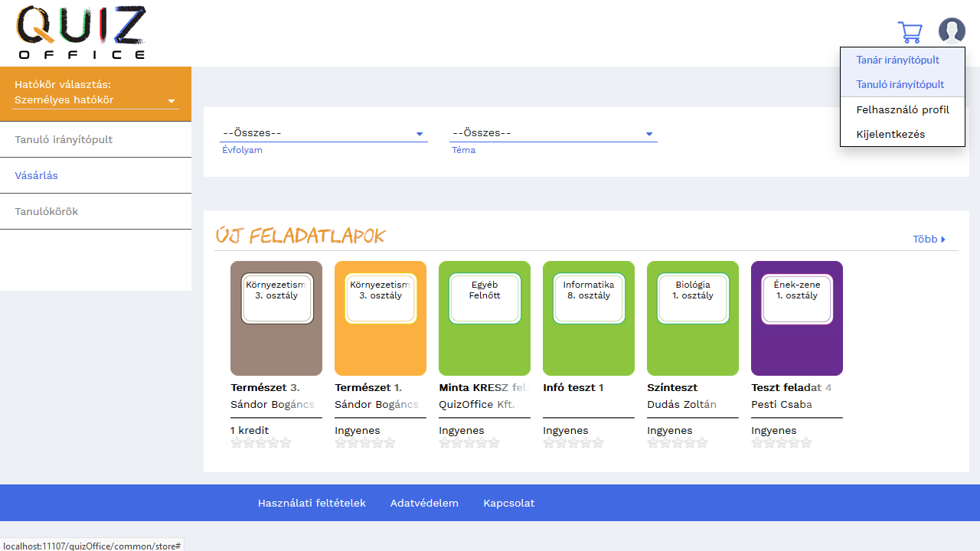Viewport: 980px width, 551px height.
Task: Choose Felhasználó profil in the menu
Action: click(902, 109)
